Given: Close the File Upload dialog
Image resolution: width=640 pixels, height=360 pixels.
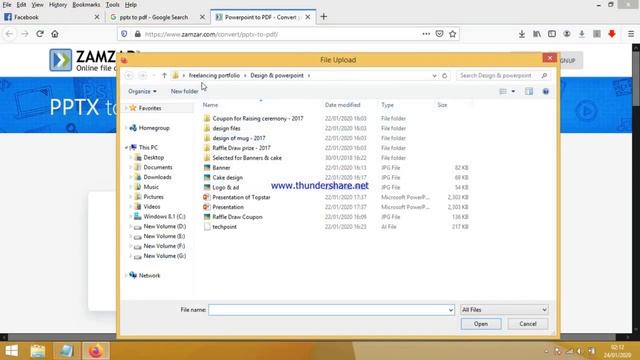Looking at the screenshot, I should pyautogui.click(x=549, y=58).
